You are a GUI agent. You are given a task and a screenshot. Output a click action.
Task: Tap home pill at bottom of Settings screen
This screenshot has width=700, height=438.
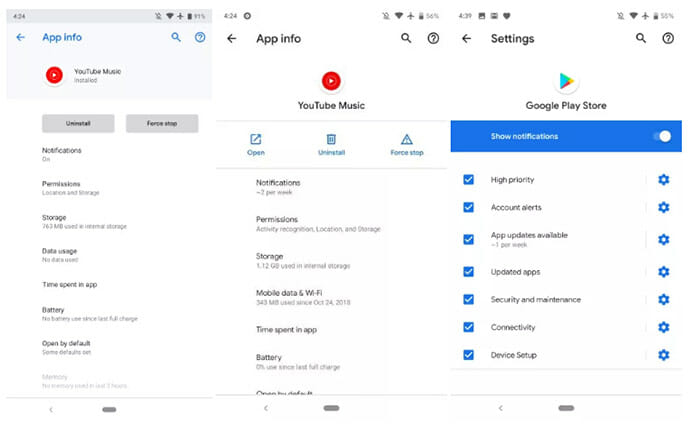tap(566, 408)
